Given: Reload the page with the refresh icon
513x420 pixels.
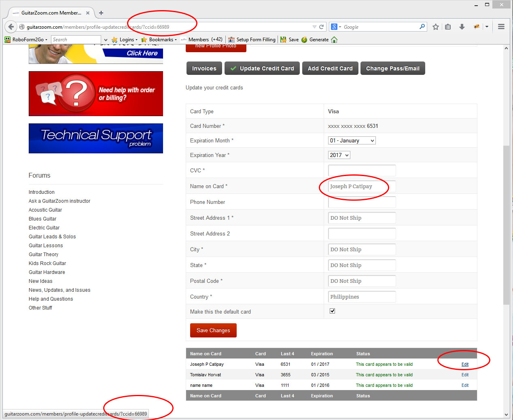Looking at the screenshot, I should (322, 27).
